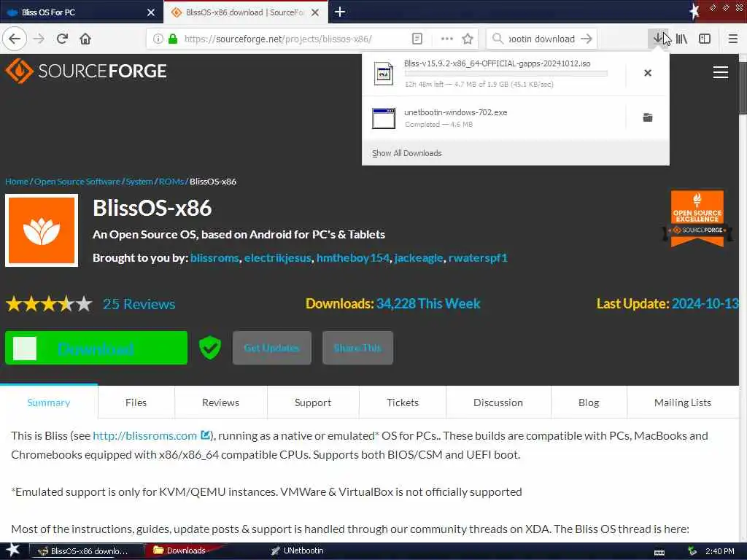Click the browser forward arrow
The image size is (747, 560).
tap(39, 39)
